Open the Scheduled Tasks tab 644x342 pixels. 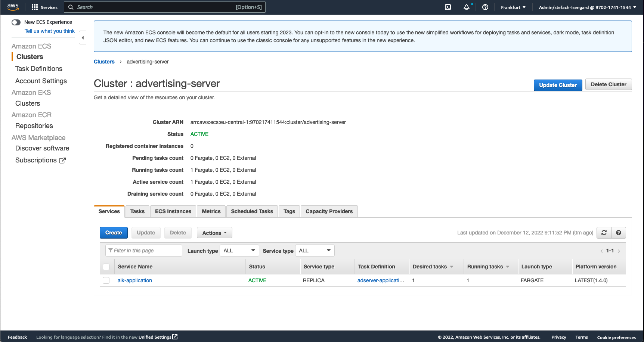(252, 211)
